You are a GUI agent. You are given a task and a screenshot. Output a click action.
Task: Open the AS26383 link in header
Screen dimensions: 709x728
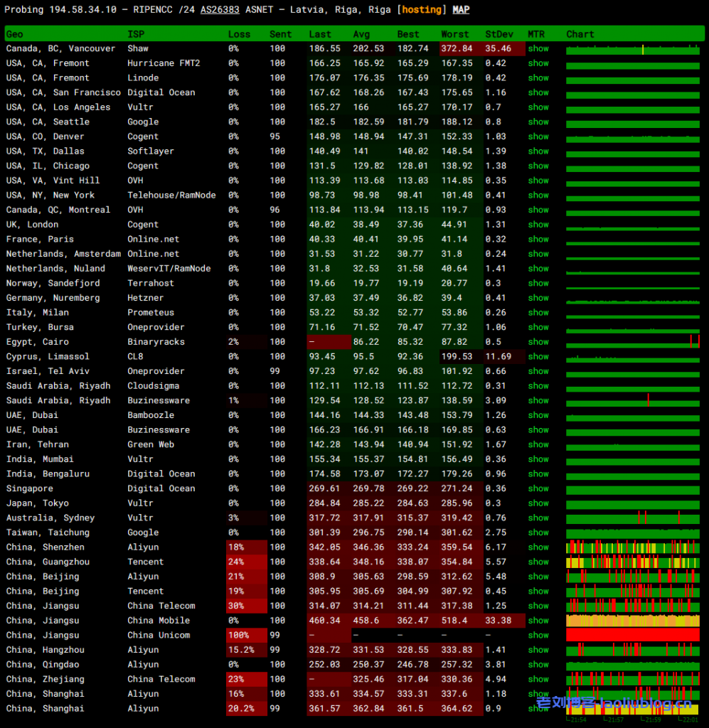(220, 10)
